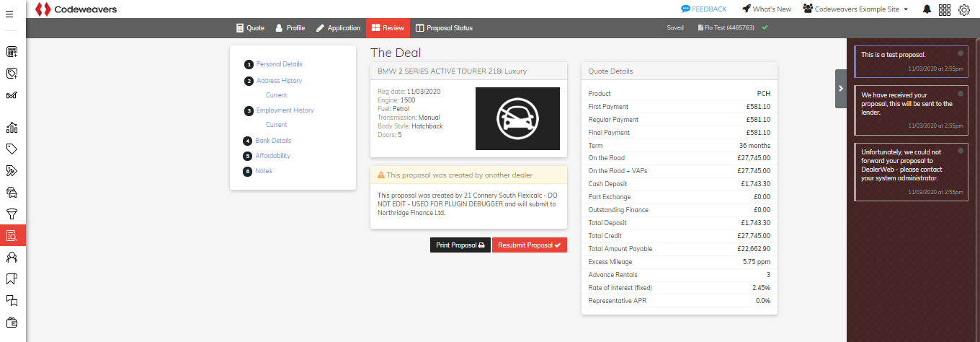Select the Review tab

[x=388, y=28]
